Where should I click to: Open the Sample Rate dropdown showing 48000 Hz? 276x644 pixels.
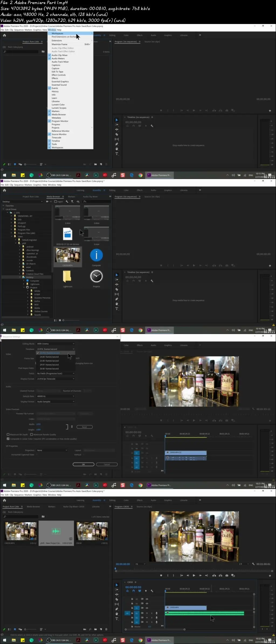click(56, 396)
